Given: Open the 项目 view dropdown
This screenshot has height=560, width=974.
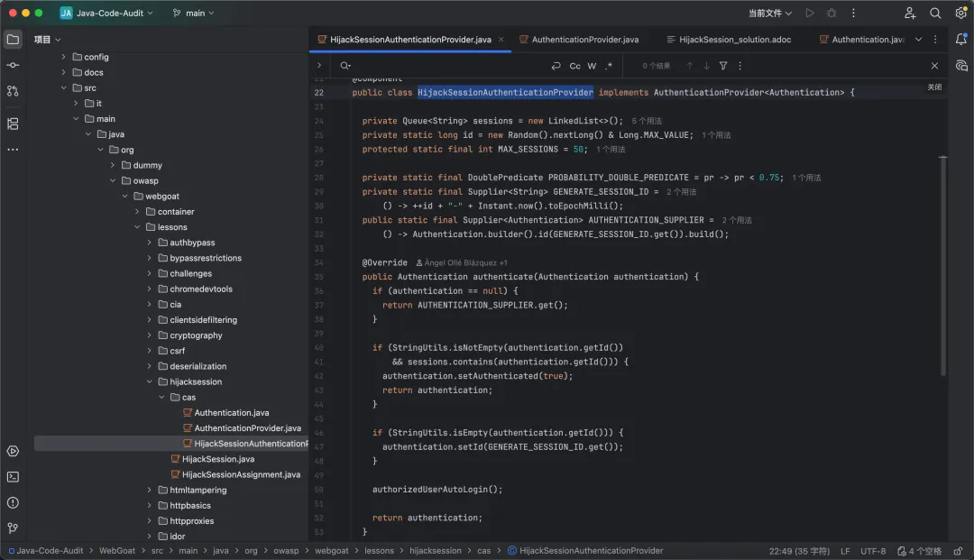Looking at the screenshot, I should (x=47, y=40).
